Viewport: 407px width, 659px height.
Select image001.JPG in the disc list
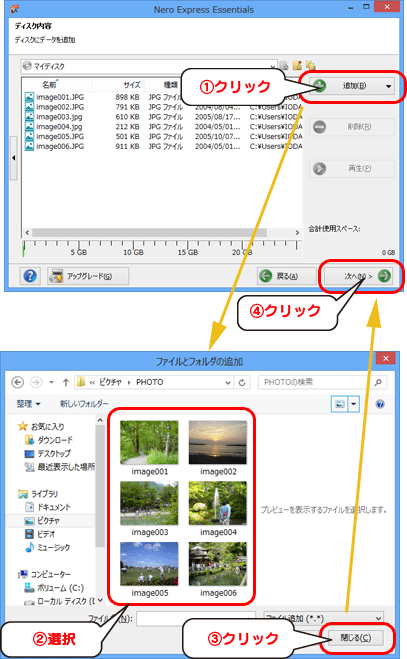tap(55, 97)
